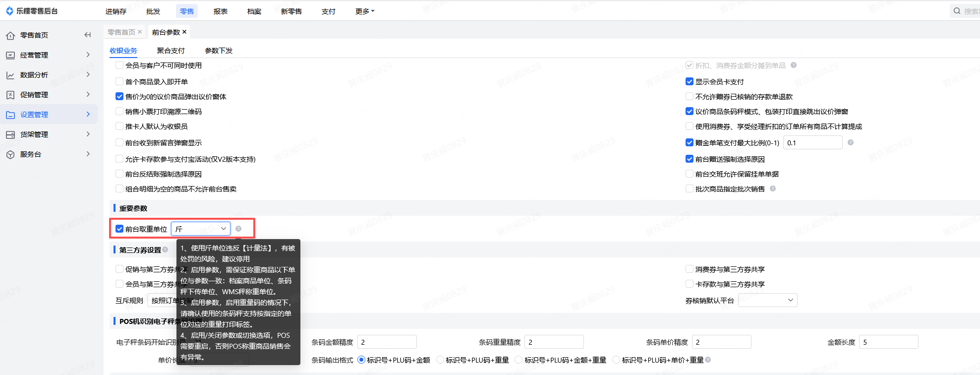Open the 支付 top menu

tap(329, 11)
